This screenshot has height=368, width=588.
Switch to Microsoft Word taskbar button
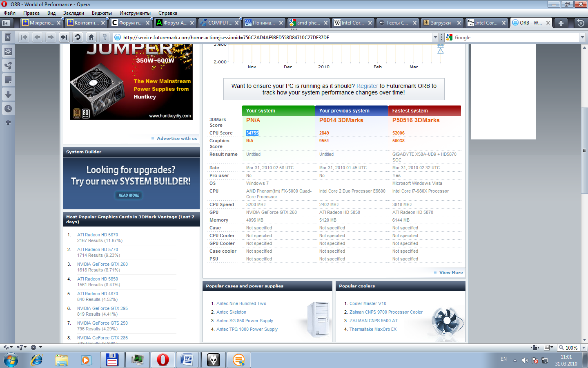pyautogui.click(x=187, y=360)
